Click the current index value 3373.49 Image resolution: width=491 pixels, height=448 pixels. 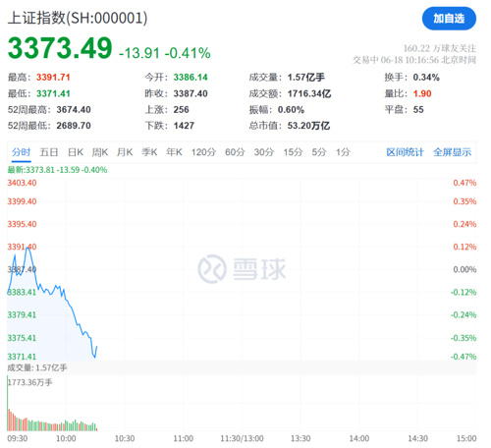(x=60, y=48)
